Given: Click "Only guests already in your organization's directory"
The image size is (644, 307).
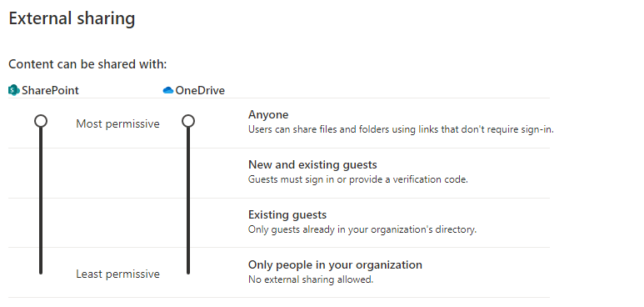Looking at the screenshot, I should pyautogui.click(x=362, y=229).
